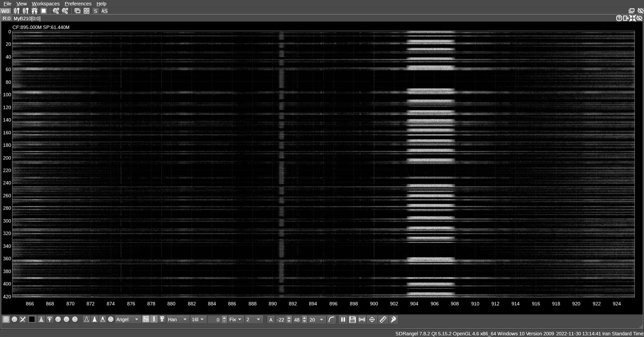Click the middle of three adjacent dials
This screenshot has width=644, height=337.
(66, 319)
